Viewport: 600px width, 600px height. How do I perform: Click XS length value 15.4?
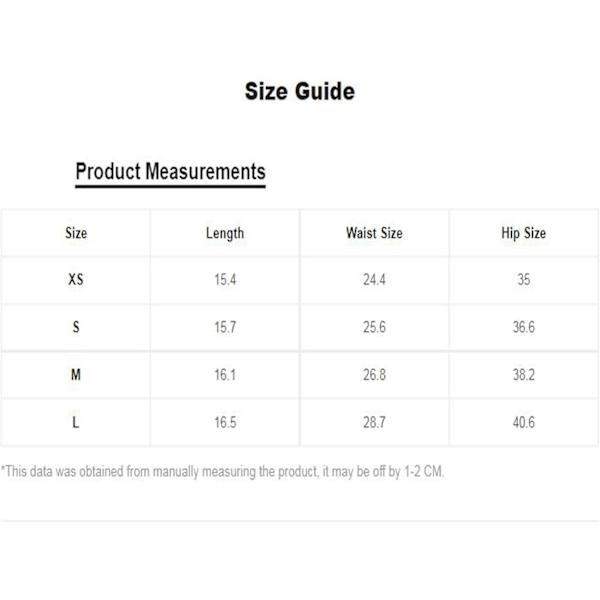click(225, 280)
